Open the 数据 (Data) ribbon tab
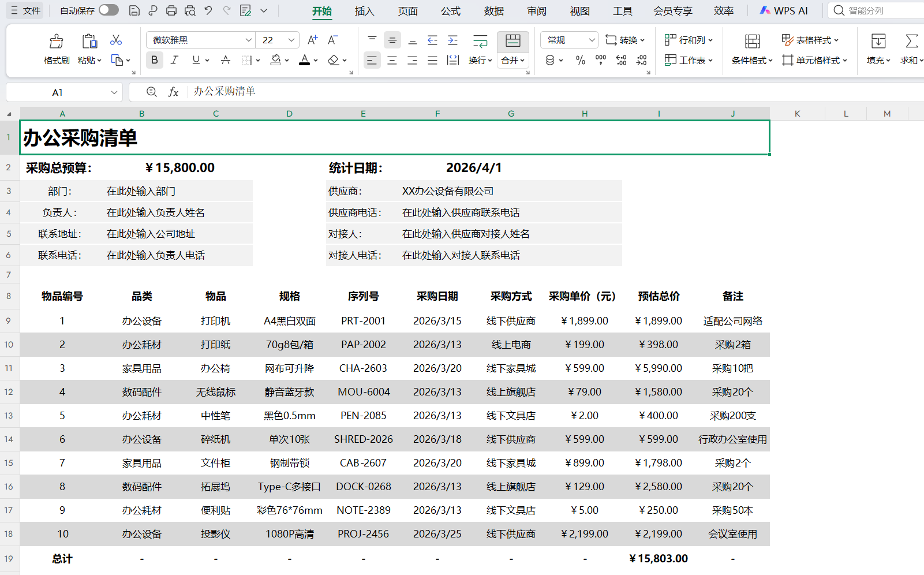The image size is (924, 575). 493,11
